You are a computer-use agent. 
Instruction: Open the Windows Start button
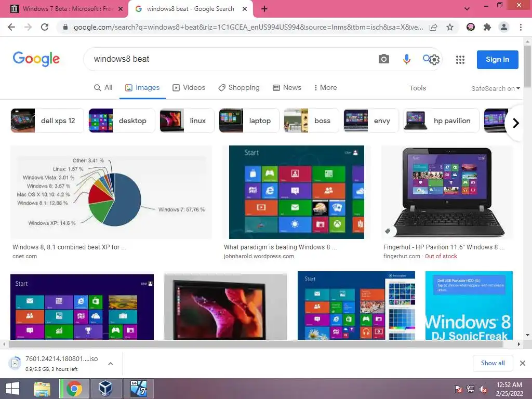click(x=12, y=389)
